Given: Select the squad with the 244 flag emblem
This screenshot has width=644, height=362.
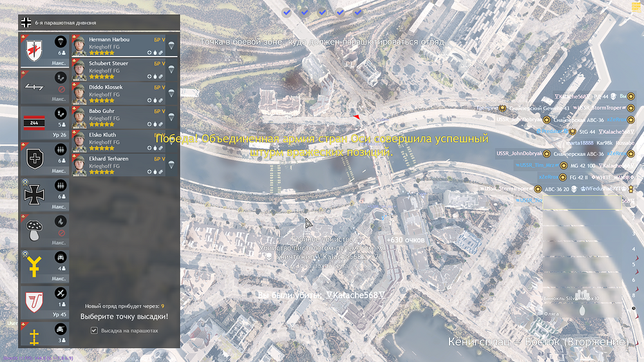Looking at the screenshot, I should 44,122.
